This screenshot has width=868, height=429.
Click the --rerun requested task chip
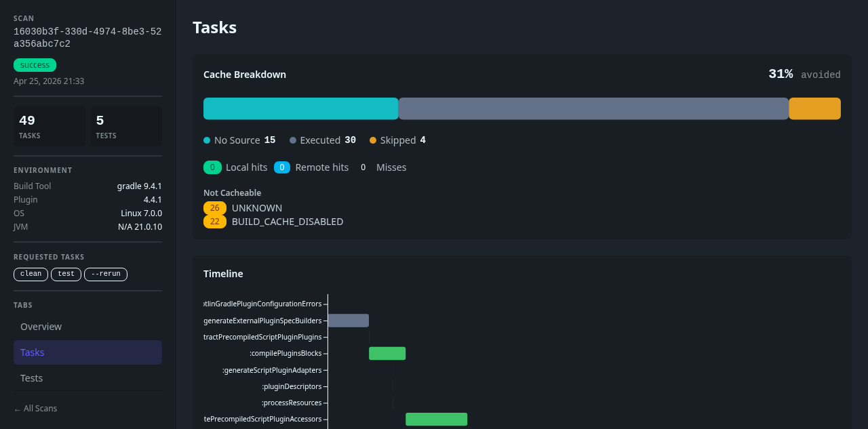[106, 274]
